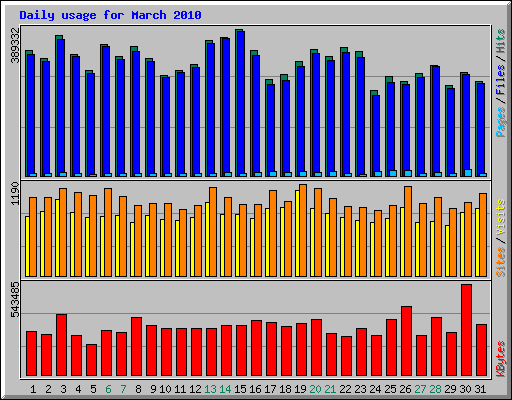This screenshot has width=512, height=400.
Task: Click the orange visits bar for day 19
Action: click(303, 230)
